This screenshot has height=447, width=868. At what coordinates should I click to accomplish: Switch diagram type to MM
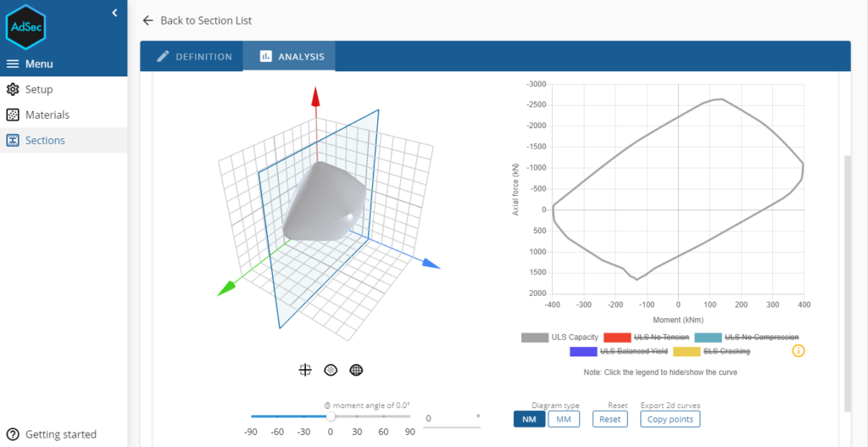[563, 419]
